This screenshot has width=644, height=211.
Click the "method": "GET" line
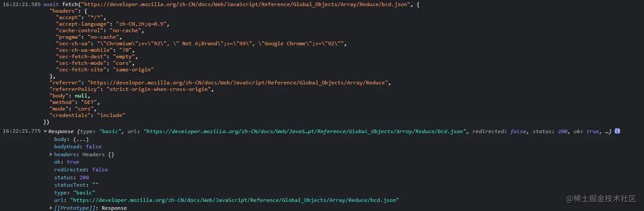[75, 102]
